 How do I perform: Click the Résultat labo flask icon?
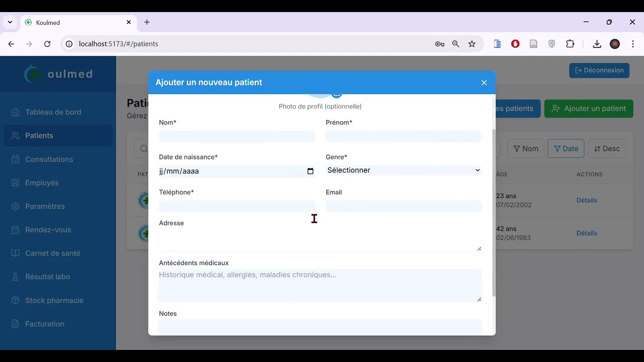(x=15, y=277)
